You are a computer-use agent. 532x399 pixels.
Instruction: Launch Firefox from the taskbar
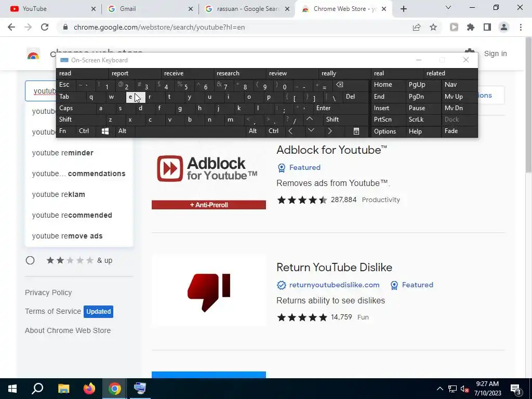click(x=89, y=389)
